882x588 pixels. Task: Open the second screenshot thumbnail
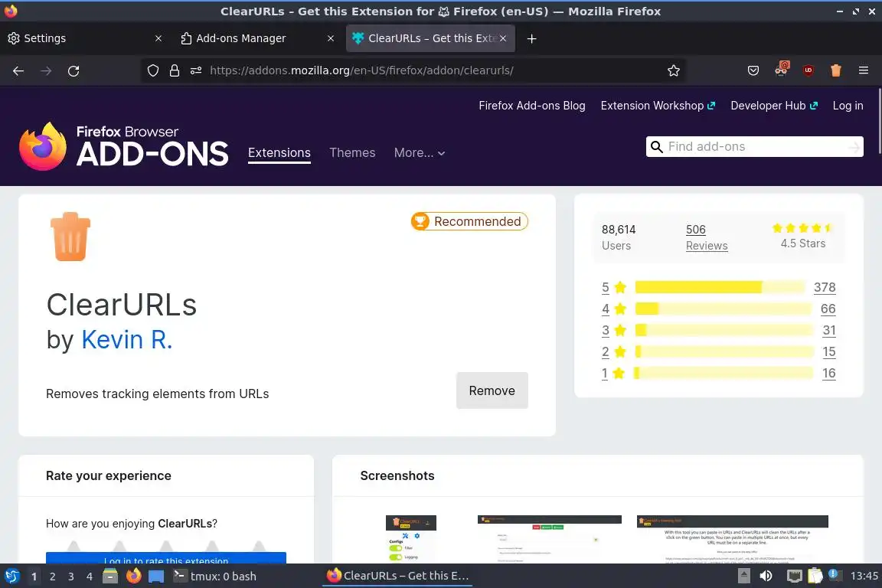coord(549,538)
